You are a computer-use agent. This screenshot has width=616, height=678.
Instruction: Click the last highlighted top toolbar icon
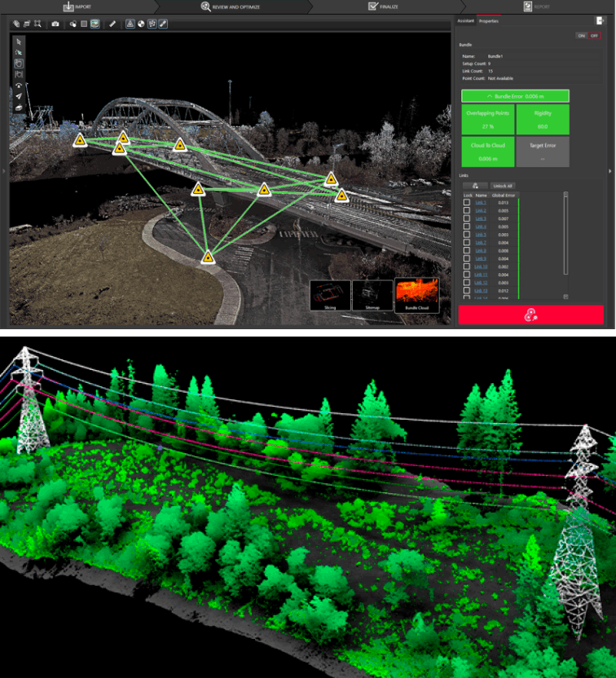pyautogui.click(x=163, y=24)
